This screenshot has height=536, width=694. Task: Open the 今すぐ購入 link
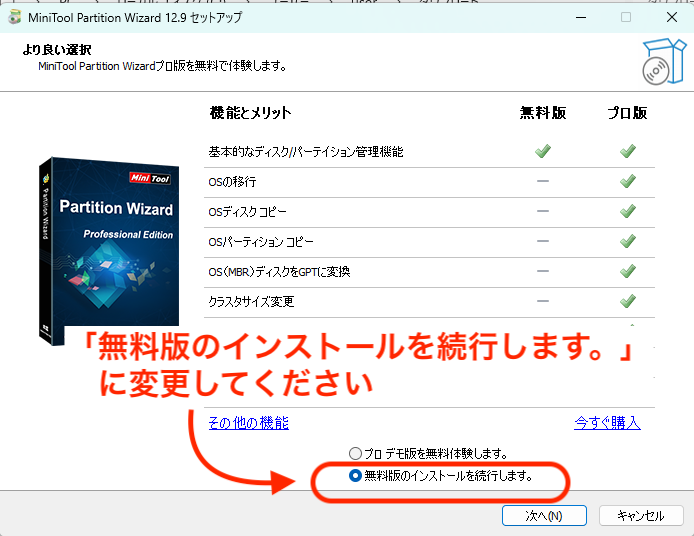pyautogui.click(x=607, y=423)
